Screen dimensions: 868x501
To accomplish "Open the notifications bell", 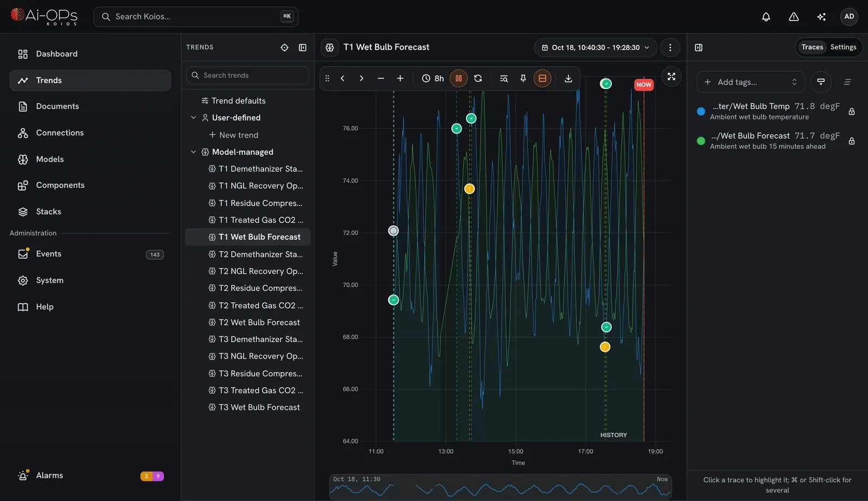I will (766, 17).
